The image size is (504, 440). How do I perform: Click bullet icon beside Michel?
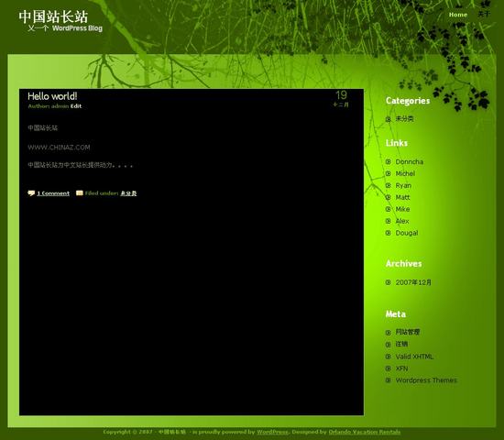pos(388,173)
